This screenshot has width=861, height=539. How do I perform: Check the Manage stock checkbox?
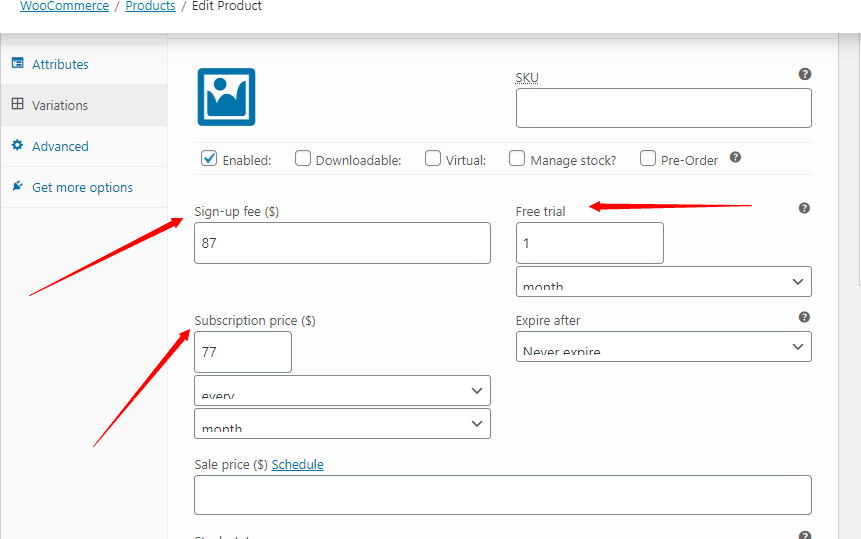(x=517, y=159)
